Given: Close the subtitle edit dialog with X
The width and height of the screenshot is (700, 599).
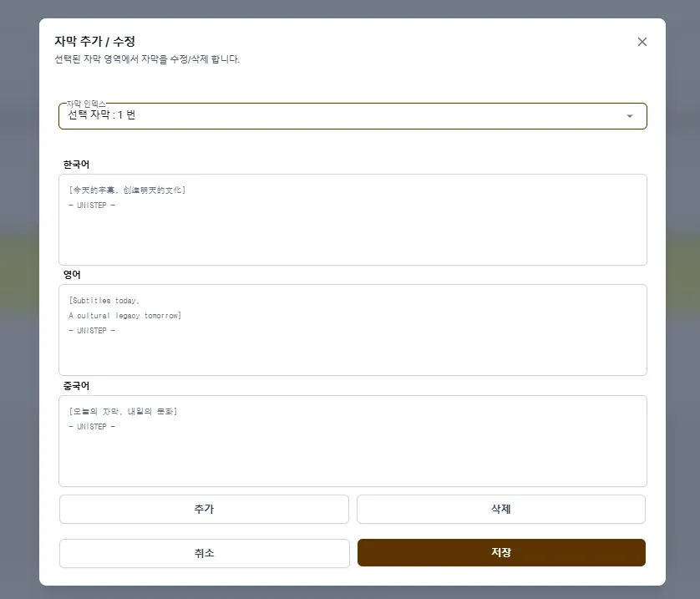Looking at the screenshot, I should coord(642,42).
